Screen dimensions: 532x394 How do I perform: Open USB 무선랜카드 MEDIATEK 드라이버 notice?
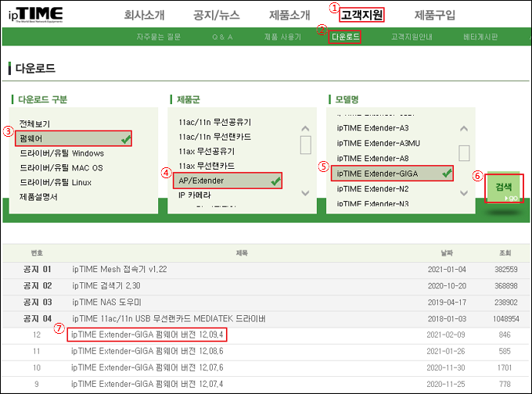pyautogui.click(x=169, y=318)
